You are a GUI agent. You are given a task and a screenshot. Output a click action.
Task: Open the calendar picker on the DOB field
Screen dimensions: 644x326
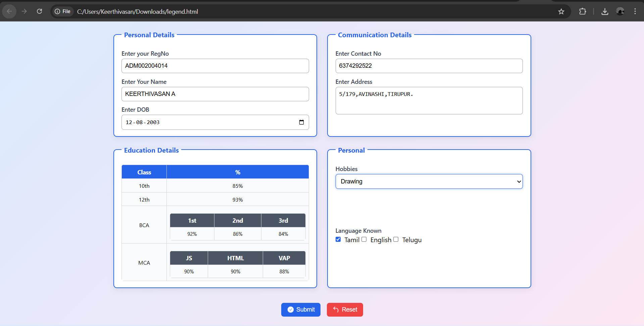tap(301, 122)
